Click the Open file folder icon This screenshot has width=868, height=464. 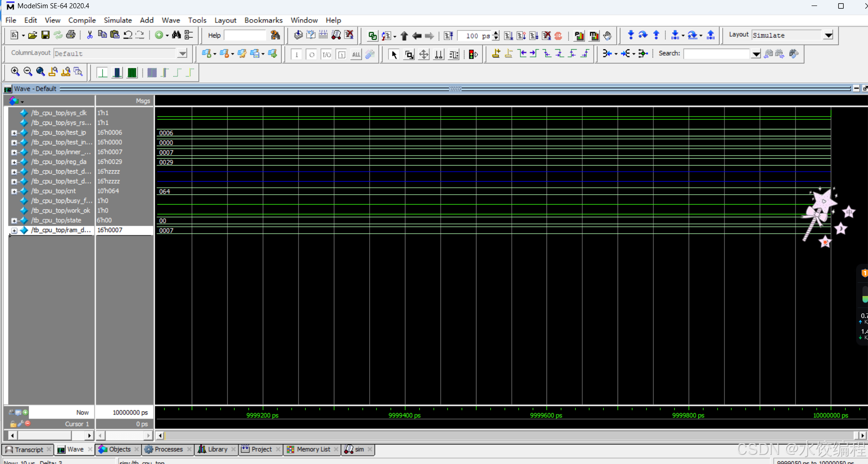pos(33,35)
